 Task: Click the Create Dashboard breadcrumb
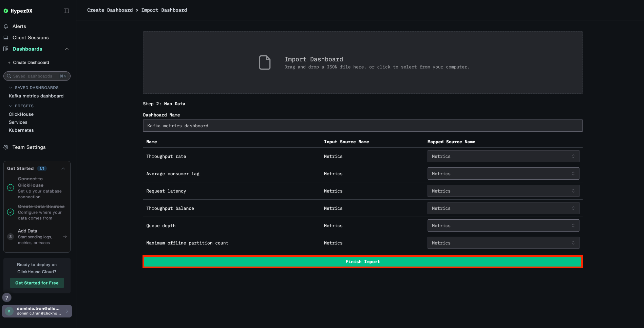click(110, 10)
